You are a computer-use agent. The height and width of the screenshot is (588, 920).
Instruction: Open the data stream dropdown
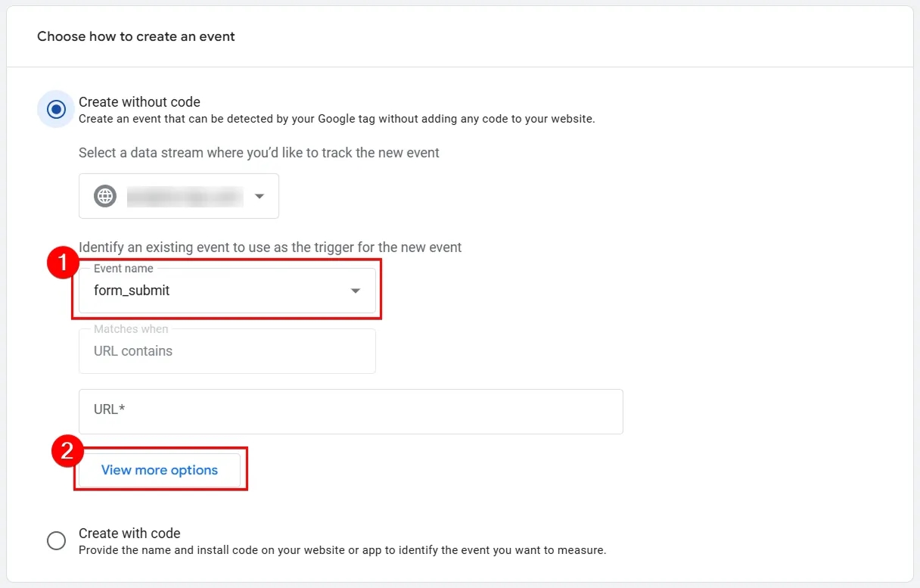[x=179, y=196]
